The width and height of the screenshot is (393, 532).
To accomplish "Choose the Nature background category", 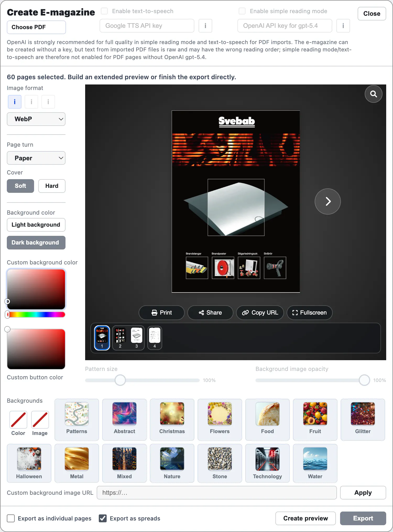I will pyautogui.click(x=172, y=463).
